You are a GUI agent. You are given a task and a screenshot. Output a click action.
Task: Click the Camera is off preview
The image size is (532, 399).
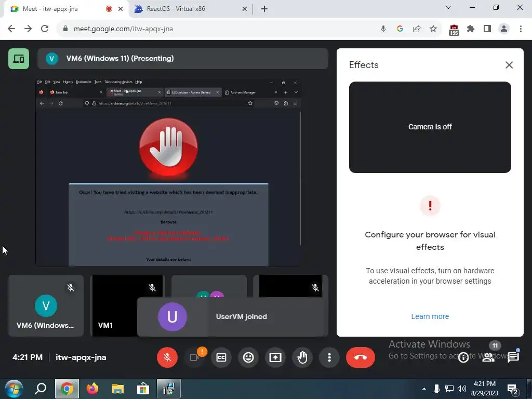[430, 127]
